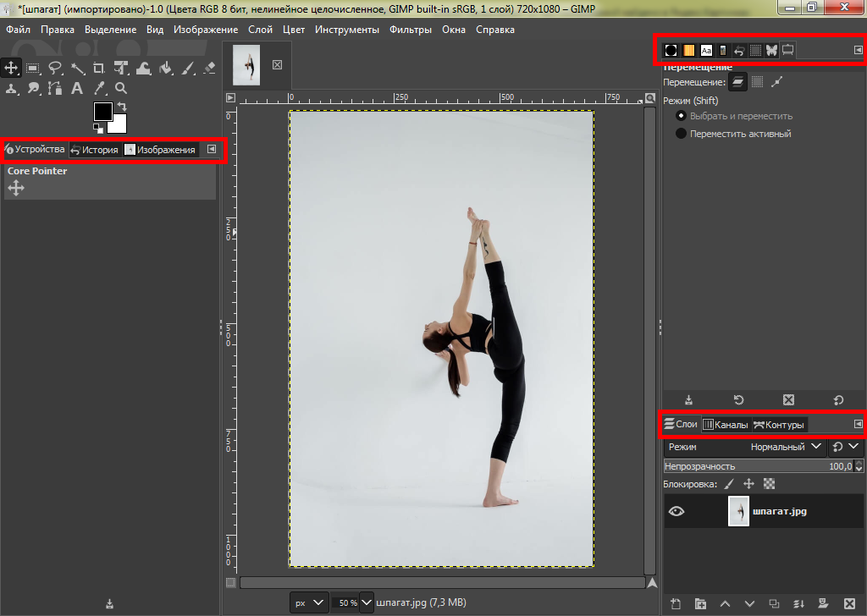The image size is (867, 616).
Task: Open the px units dropdown in status bar
Action: point(309,602)
